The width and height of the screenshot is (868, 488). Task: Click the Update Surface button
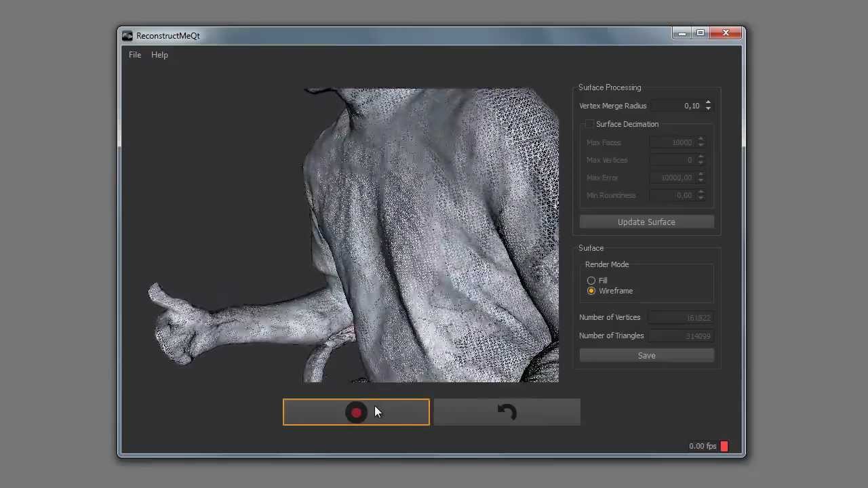646,222
